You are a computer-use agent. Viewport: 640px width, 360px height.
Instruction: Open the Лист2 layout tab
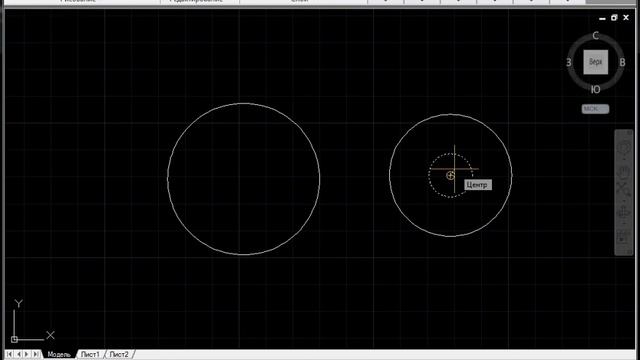[x=119, y=354]
